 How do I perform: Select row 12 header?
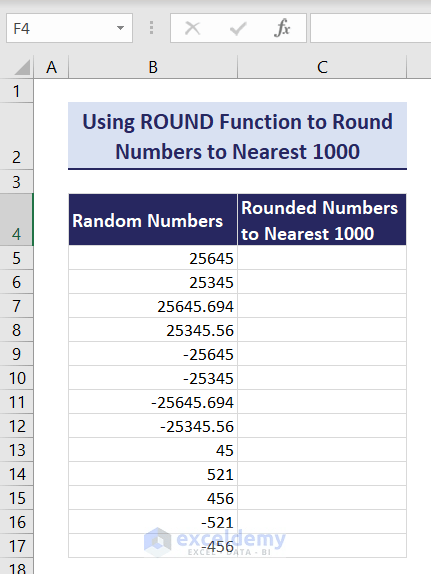tap(16, 426)
